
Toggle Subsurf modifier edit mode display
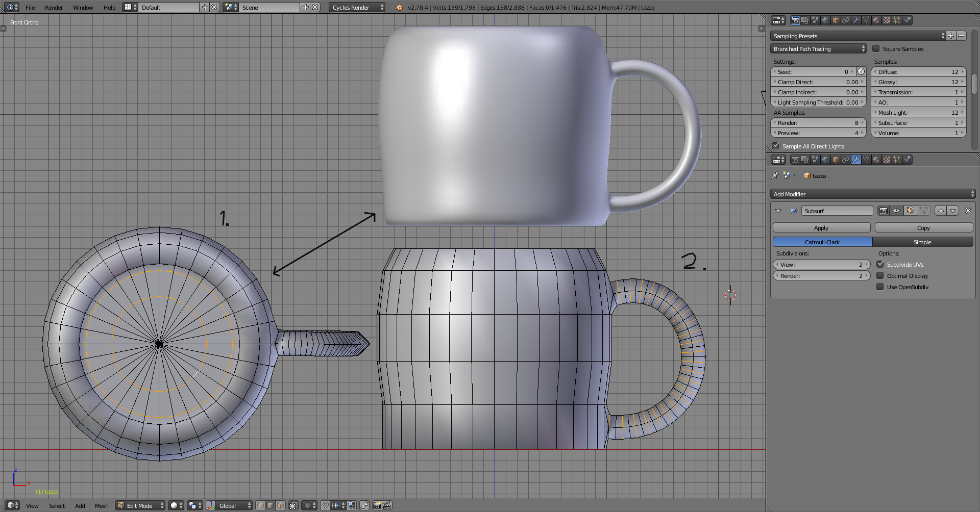click(910, 211)
